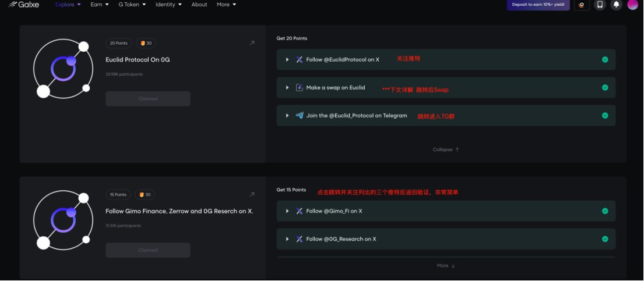
Task: Open the Earn menu
Action: 100,5
